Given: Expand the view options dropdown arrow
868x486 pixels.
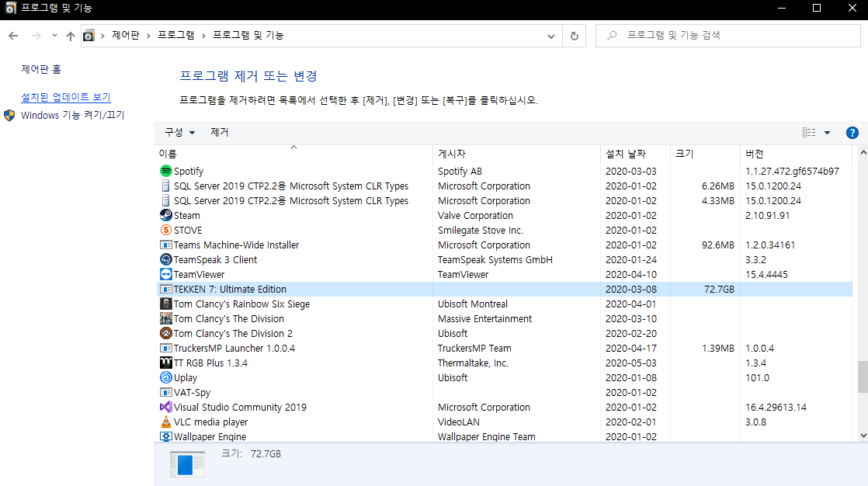Looking at the screenshot, I should 827,133.
